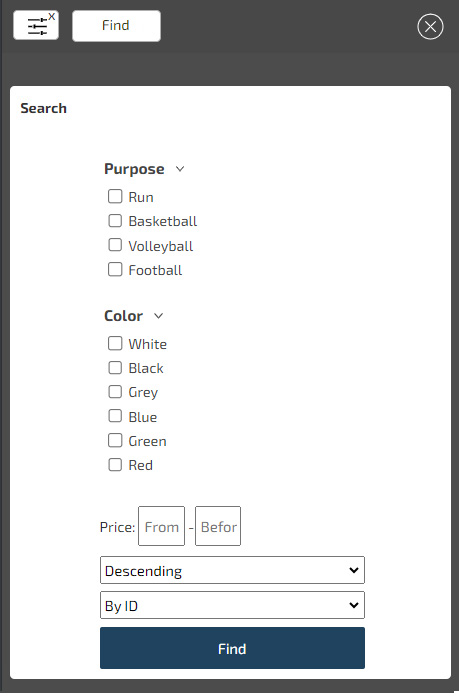The height and width of the screenshot is (697, 459).
Task: Enable the Green color filter
Action: 115,441
